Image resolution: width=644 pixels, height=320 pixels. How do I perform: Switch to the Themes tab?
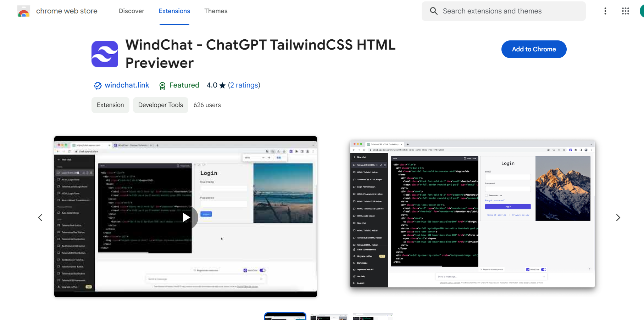[216, 11]
